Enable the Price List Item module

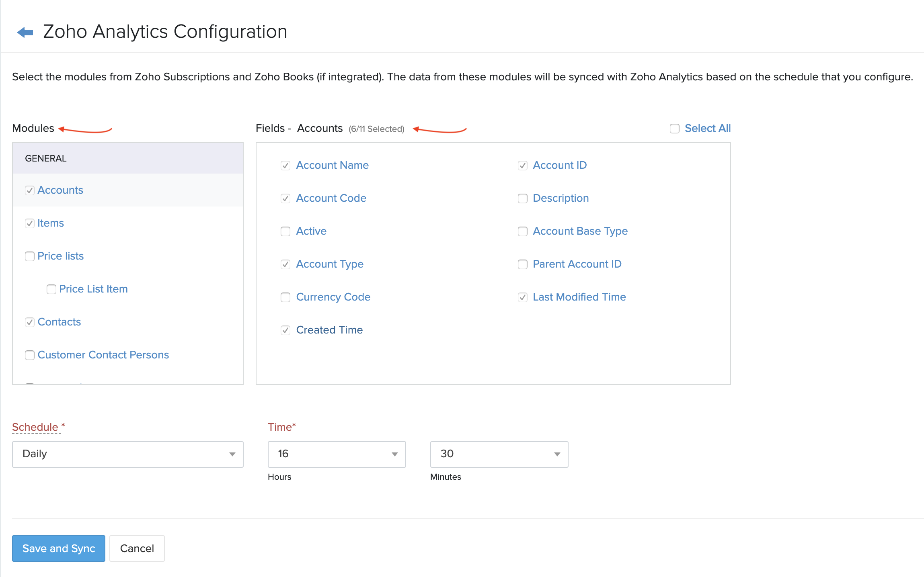51,289
